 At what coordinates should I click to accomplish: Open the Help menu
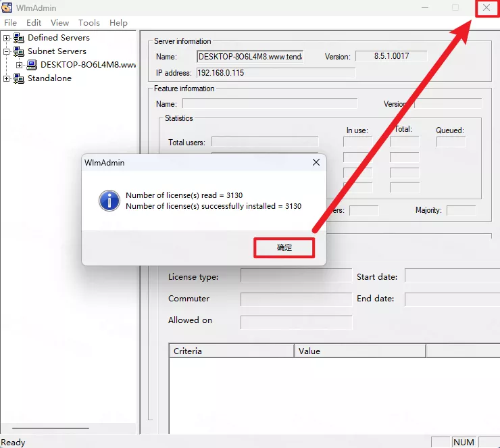tap(118, 22)
